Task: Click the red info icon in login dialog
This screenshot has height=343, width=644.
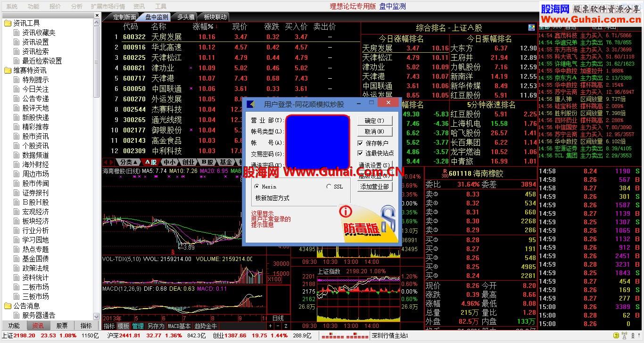Action: coord(346,212)
